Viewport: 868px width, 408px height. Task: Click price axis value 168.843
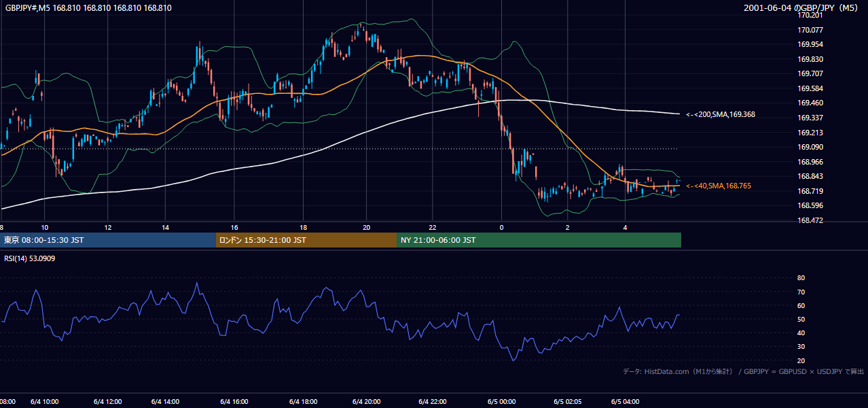pyautogui.click(x=810, y=176)
